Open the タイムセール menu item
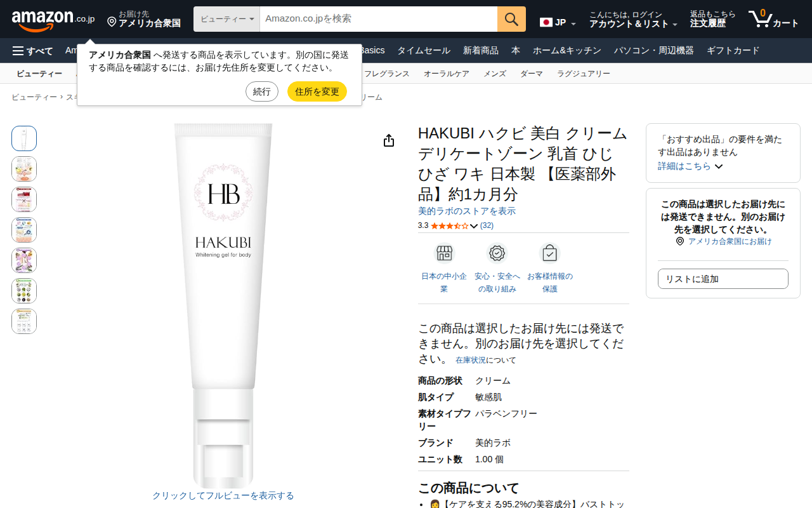The width and height of the screenshot is (812, 508). tap(424, 51)
